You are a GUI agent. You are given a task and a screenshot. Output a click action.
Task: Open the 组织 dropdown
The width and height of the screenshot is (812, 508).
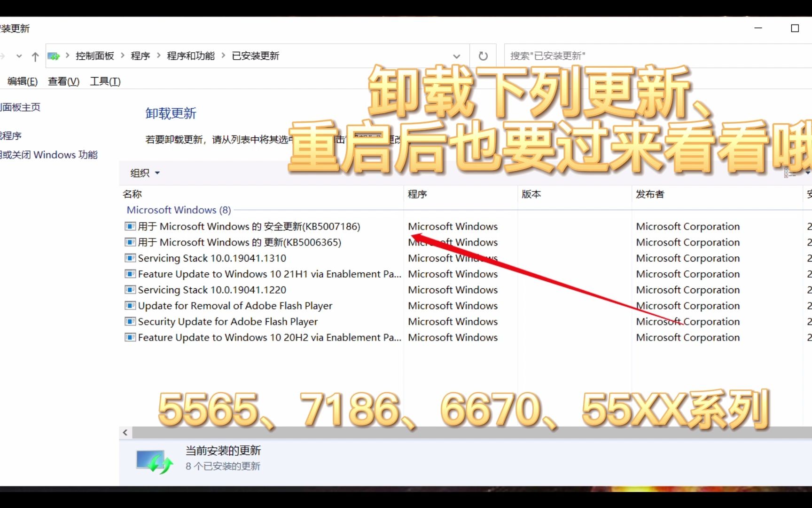coord(145,173)
